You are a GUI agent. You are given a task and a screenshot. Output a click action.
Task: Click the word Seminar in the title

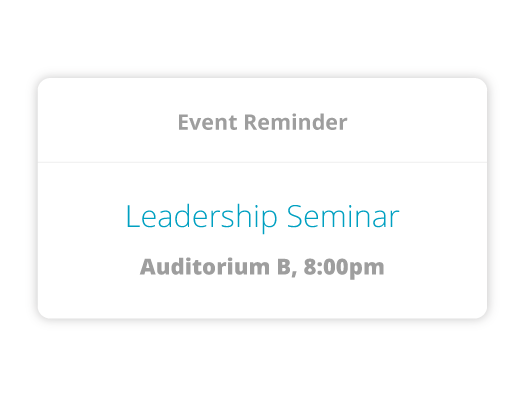pyautogui.click(x=343, y=217)
